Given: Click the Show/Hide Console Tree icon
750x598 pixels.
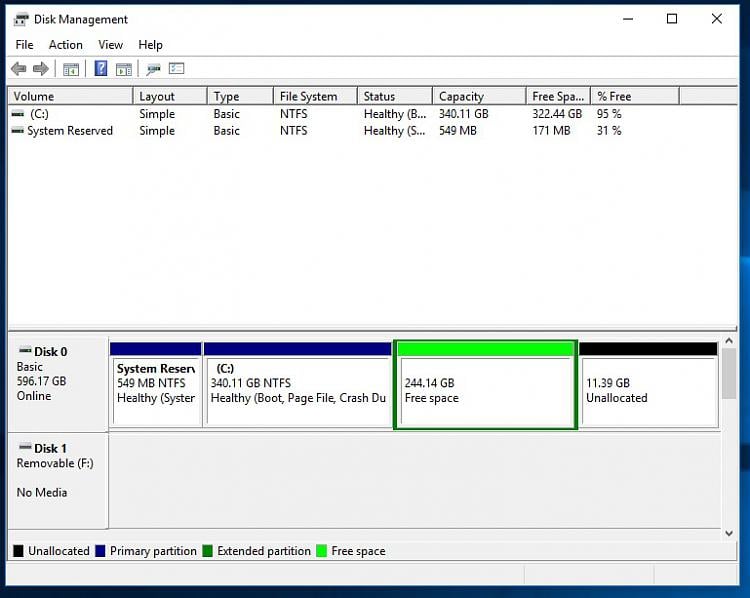Looking at the screenshot, I should 71,69.
